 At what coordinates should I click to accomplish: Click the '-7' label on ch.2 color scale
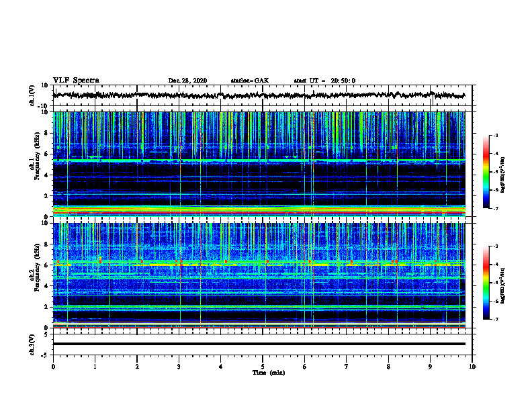tap(495, 319)
